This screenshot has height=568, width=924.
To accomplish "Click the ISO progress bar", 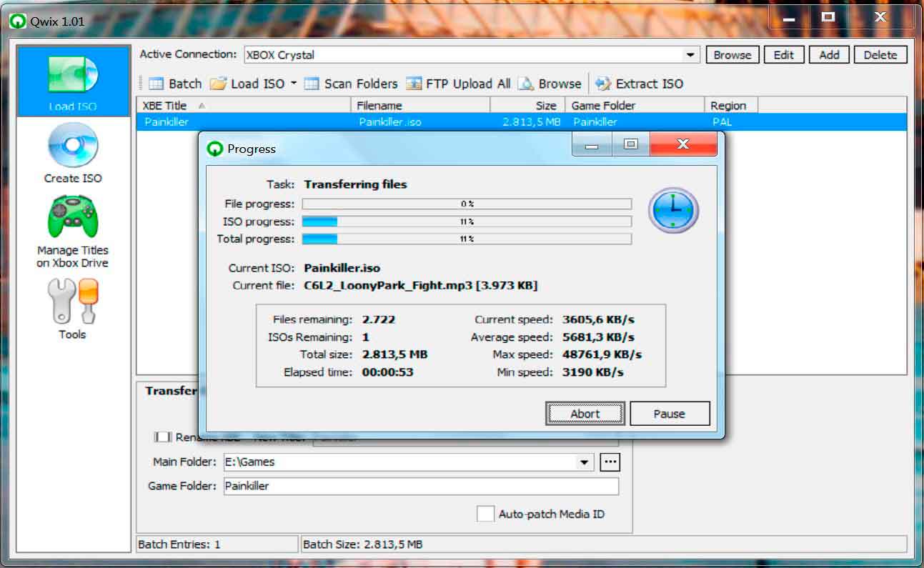I will pyautogui.click(x=467, y=221).
